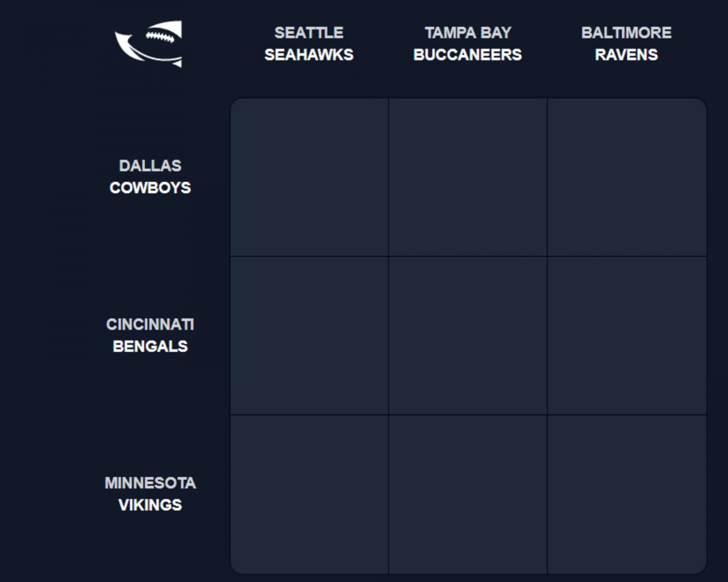The image size is (728, 582).
Task: Click the Cowboys-Ravens grid cell
Action: pyautogui.click(x=627, y=176)
